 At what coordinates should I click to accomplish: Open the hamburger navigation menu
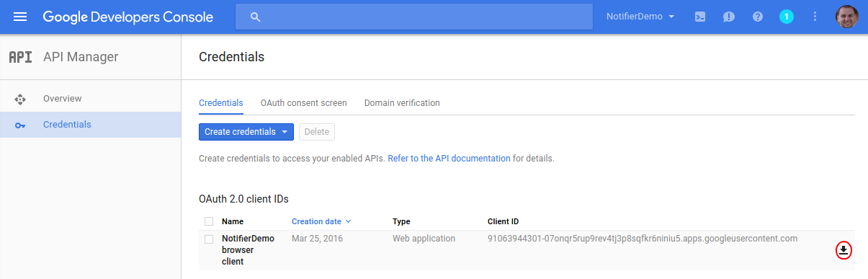20,17
